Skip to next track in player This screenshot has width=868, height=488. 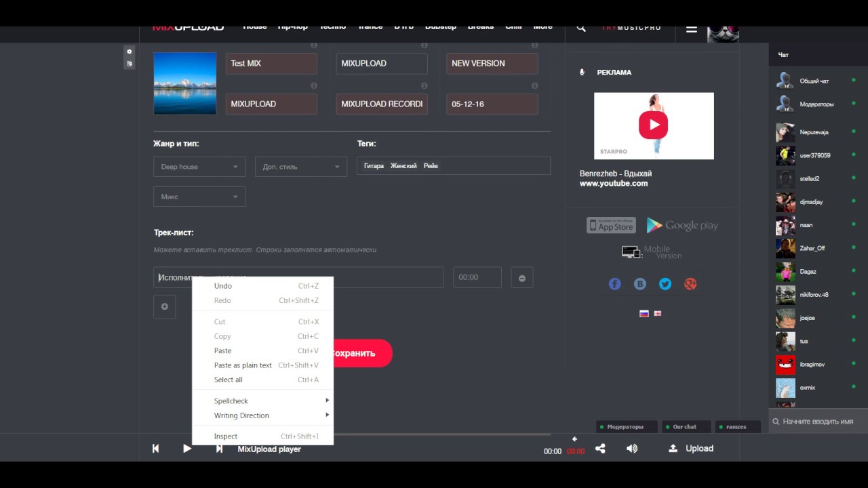click(x=219, y=449)
